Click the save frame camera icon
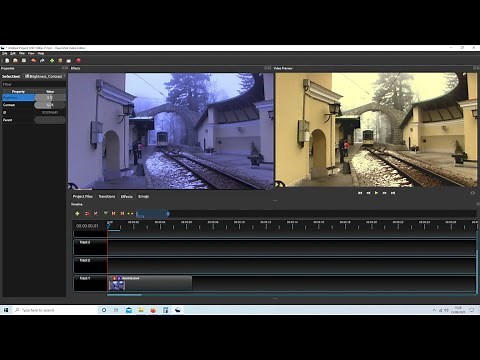Screen dimensions: 480x360 click(472, 193)
